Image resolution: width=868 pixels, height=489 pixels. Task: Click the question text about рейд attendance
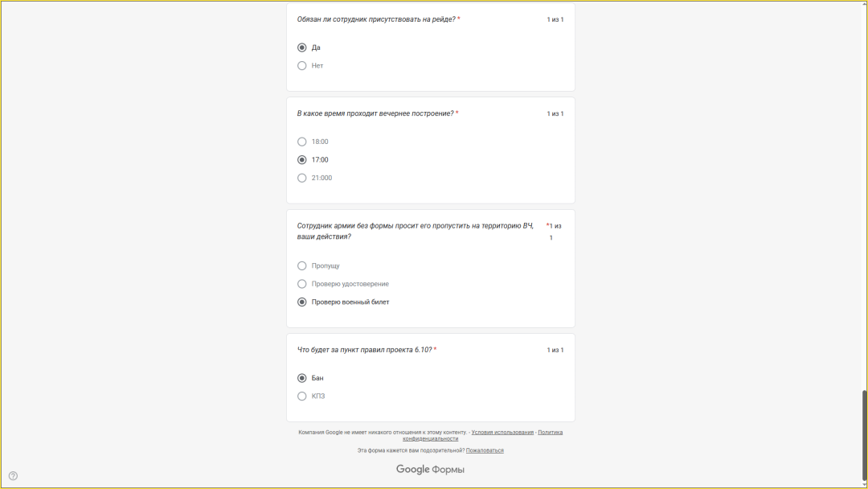(x=376, y=19)
